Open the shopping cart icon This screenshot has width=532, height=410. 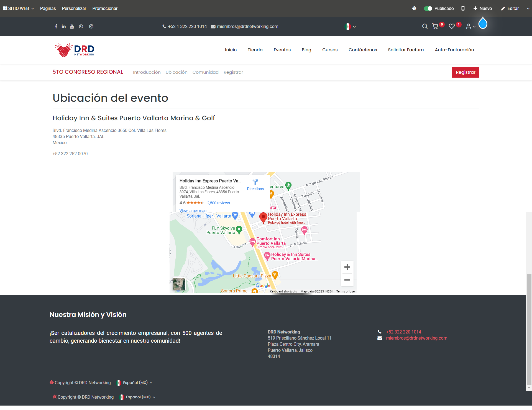tap(435, 26)
